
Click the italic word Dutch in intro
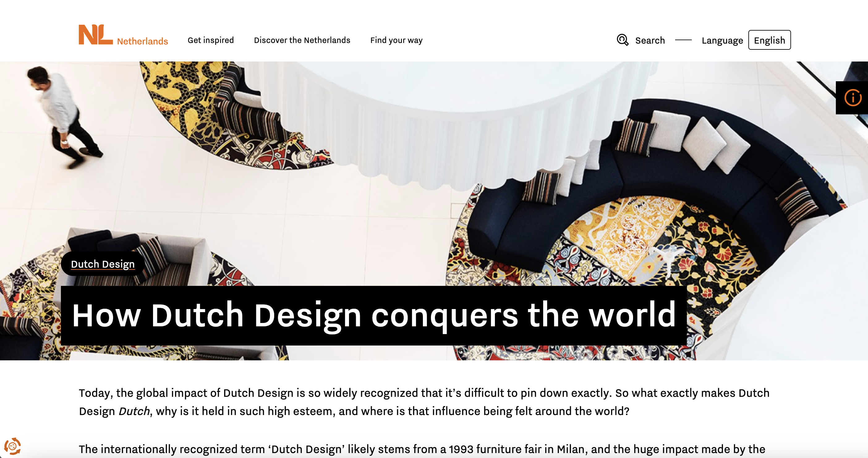134,411
